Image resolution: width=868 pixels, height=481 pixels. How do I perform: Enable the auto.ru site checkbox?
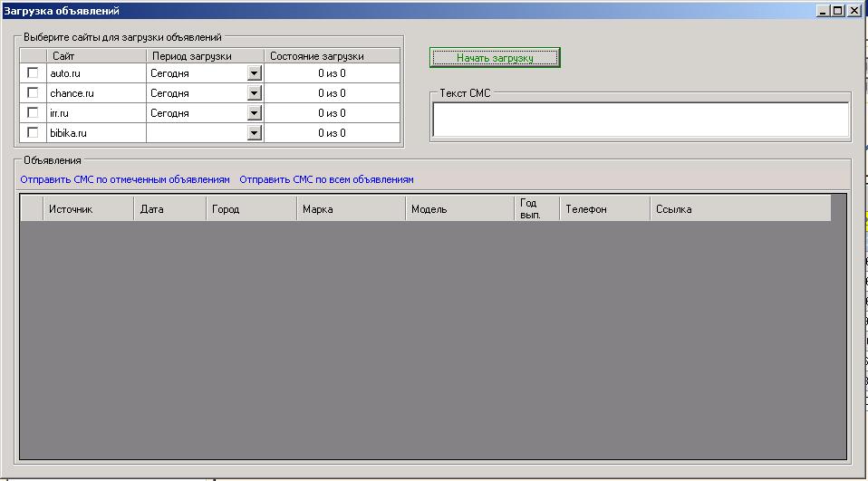pyautogui.click(x=34, y=73)
